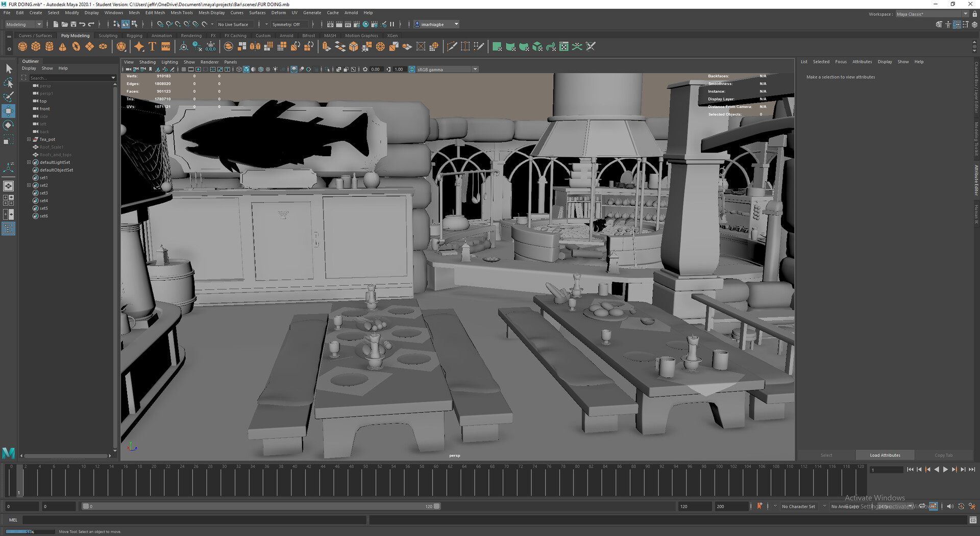Create polygon text with the T shelf icon

pyautogui.click(x=152, y=46)
